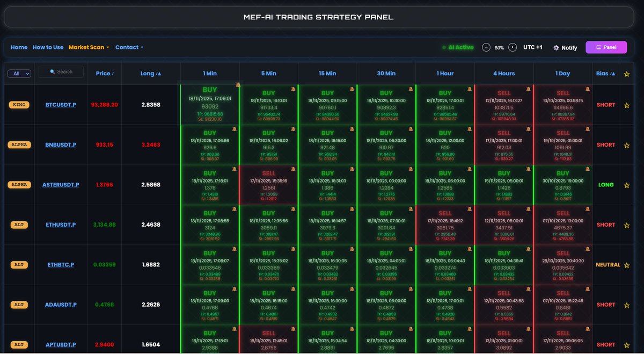Click the window icon inside the Panel button
This screenshot has width=644, height=354.
coord(598,47)
